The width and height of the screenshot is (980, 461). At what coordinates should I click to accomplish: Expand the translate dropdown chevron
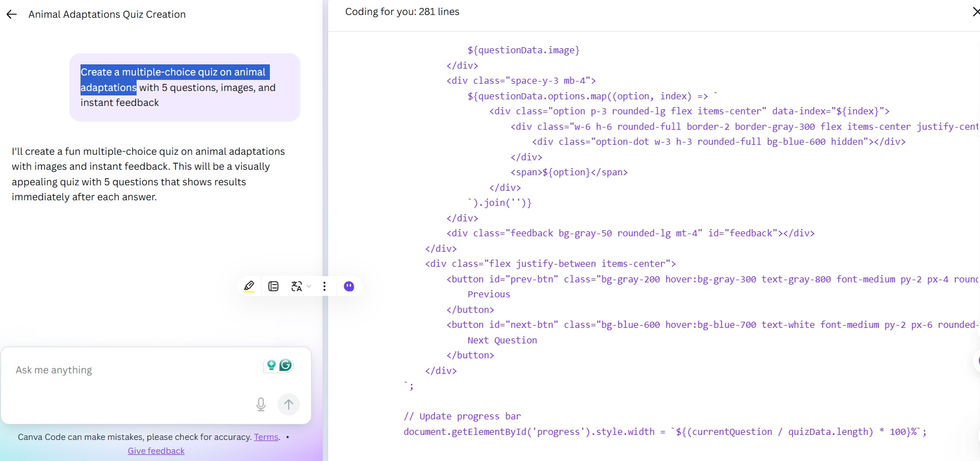(309, 286)
